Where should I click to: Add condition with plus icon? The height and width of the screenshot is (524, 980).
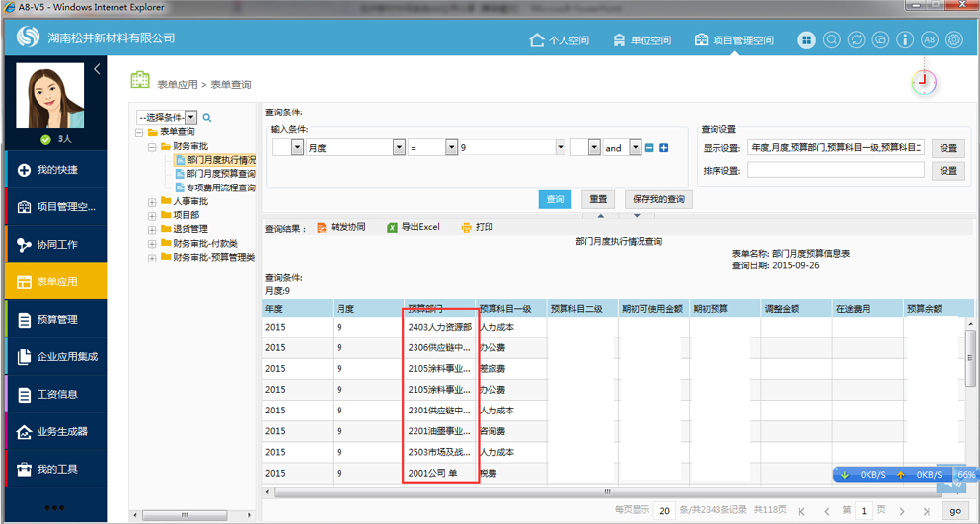pos(664,148)
